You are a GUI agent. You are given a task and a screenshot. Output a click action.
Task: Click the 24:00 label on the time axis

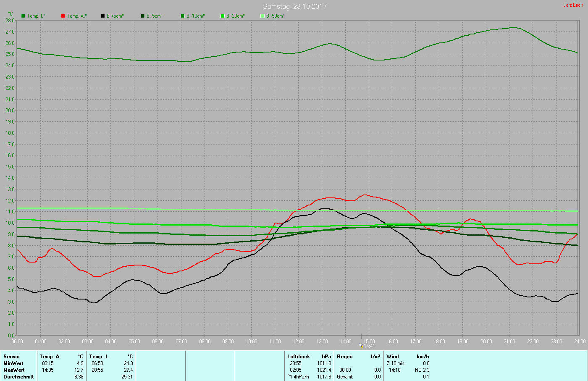[580, 342]
